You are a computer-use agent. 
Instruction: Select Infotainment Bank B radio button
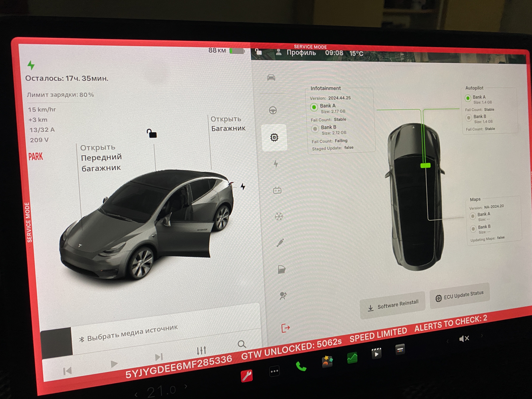(315, 129)
